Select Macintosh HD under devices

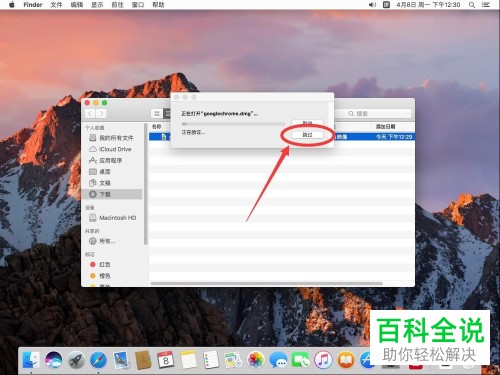pos(113,218)
